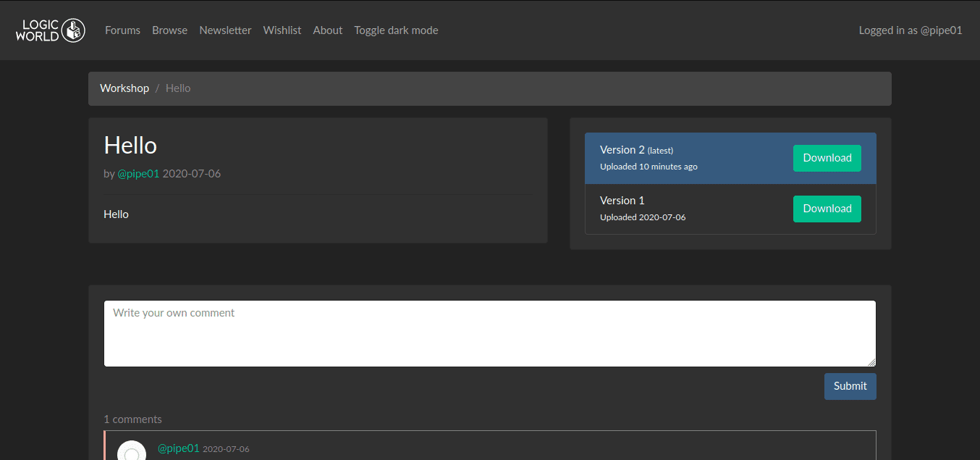Open commenter @pipe01 profile link
The width and height of the screenshot is (980, 460).
179,448
